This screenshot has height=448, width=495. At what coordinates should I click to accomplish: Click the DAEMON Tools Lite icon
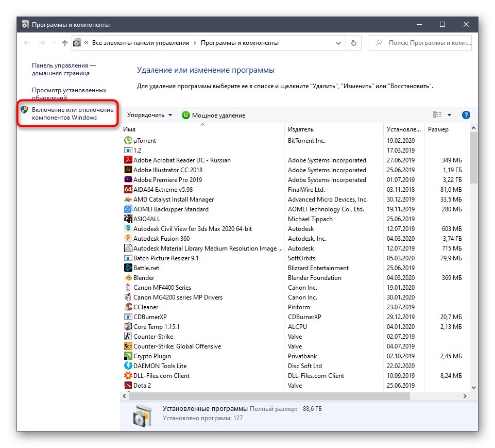[128, 366]
